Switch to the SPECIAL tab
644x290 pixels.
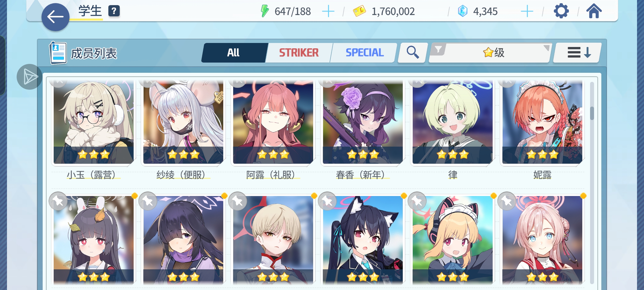point(364,53)
